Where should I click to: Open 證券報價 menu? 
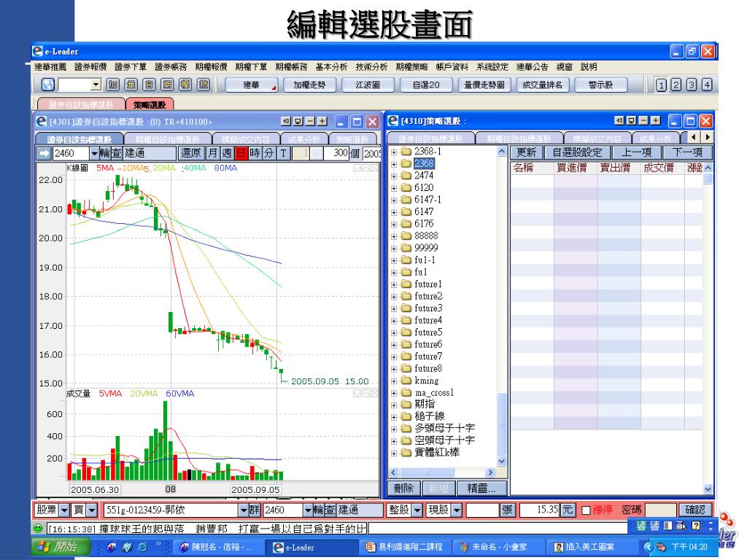(90, 67)
